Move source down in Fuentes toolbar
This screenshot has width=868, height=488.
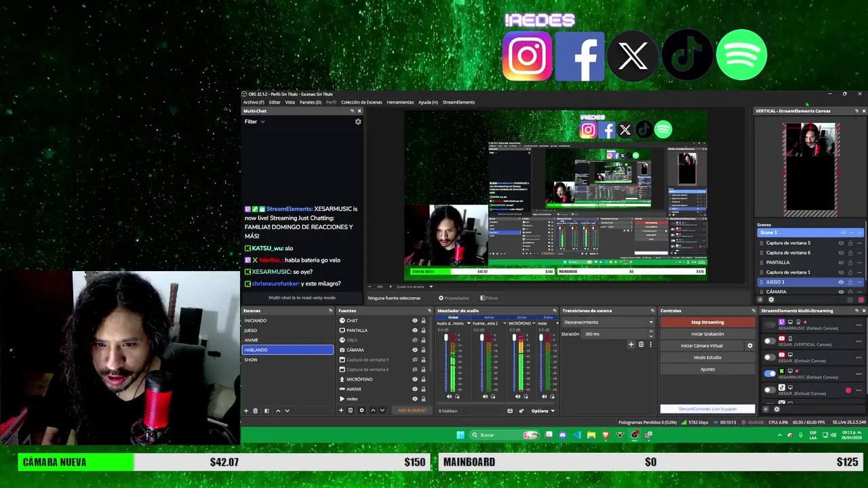[x=382, y=411]
